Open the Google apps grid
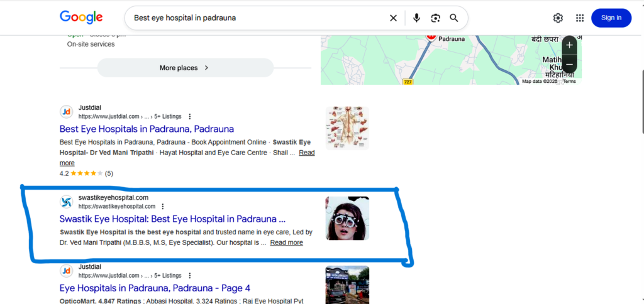The image size is (644, 304). (579, 18)
